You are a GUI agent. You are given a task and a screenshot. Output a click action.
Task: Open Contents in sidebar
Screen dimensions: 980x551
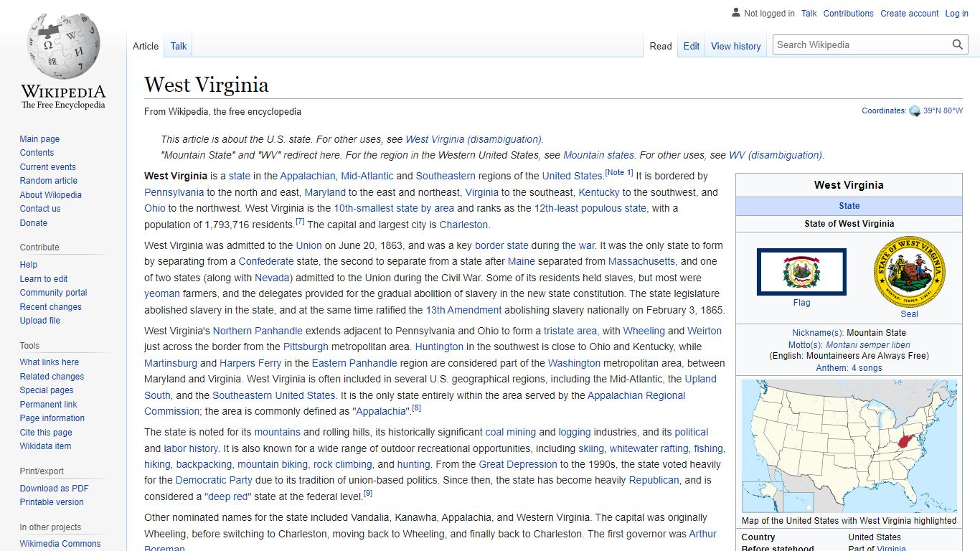tap(37, 153)
